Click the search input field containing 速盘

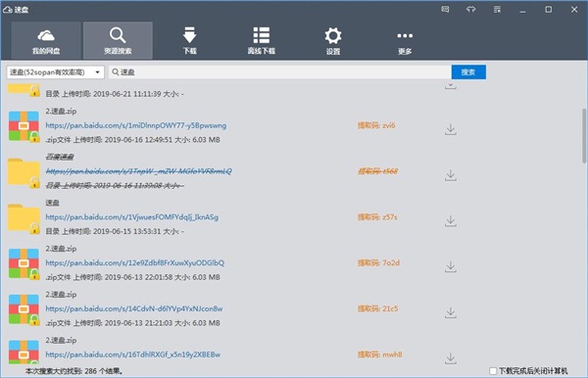coord(279,72)
